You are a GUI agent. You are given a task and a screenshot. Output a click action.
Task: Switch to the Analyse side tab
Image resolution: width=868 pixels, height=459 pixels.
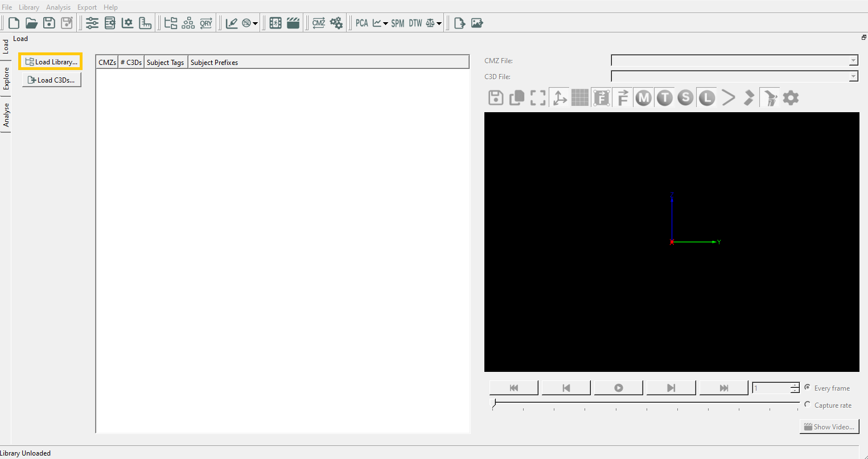(x=6, y=114)
